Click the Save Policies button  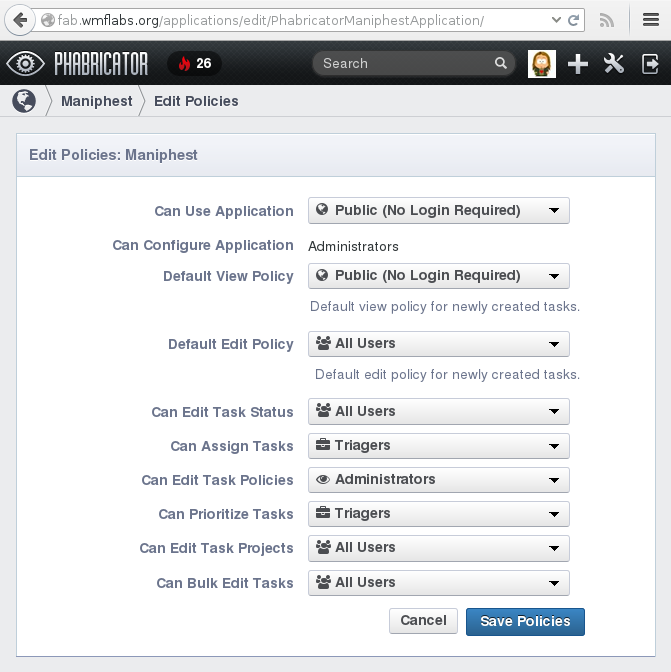click(525, 621)
